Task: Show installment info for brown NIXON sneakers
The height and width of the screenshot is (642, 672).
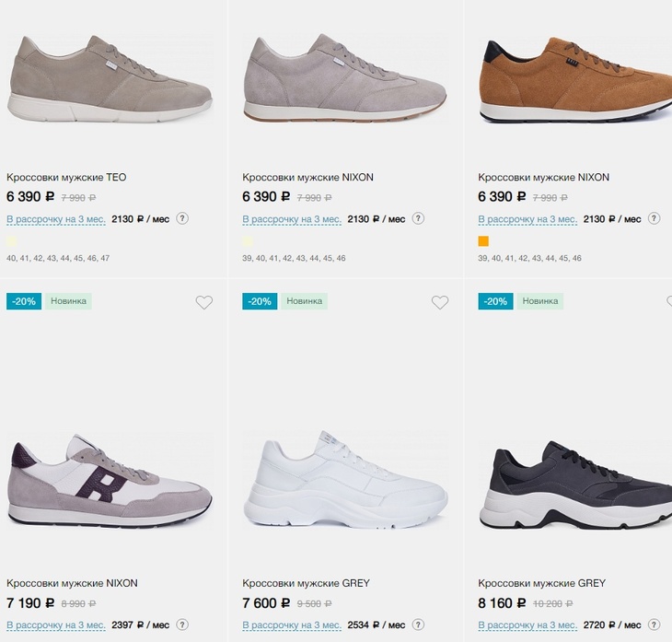Action: pyautogui.click(x=654, y=218)
